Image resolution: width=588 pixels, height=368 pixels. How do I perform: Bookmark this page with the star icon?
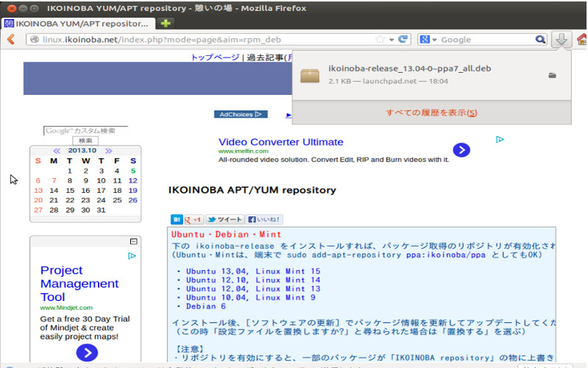point(380,40)
